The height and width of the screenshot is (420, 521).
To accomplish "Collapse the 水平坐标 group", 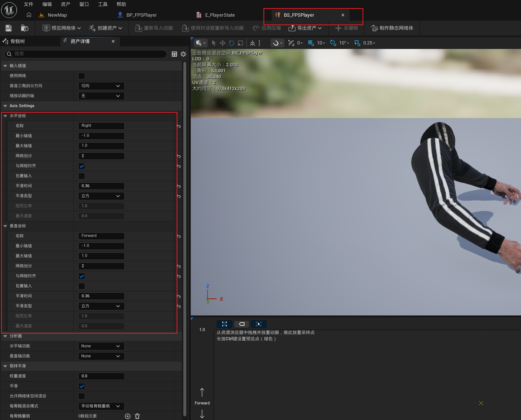I will [5, 116].
